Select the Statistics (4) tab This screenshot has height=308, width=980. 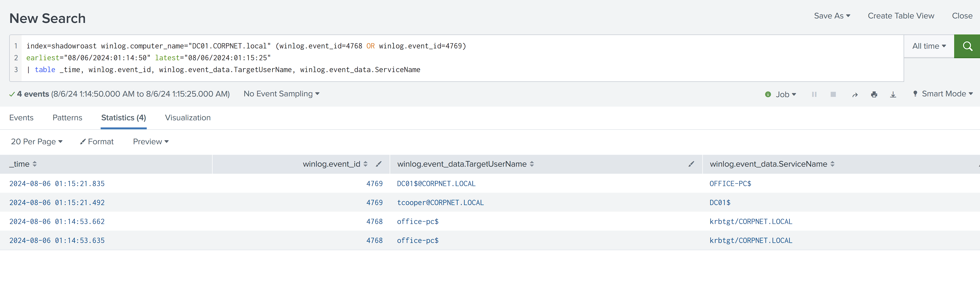124,118
